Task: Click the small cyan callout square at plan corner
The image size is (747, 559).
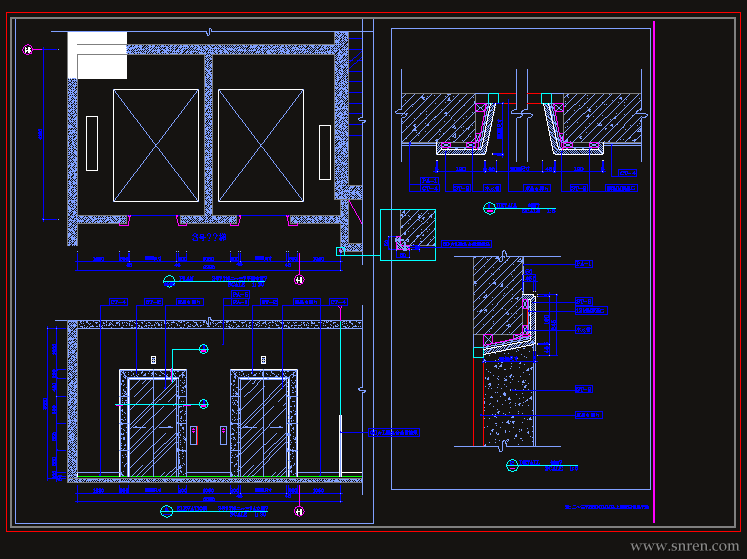Action: (340, 251)
